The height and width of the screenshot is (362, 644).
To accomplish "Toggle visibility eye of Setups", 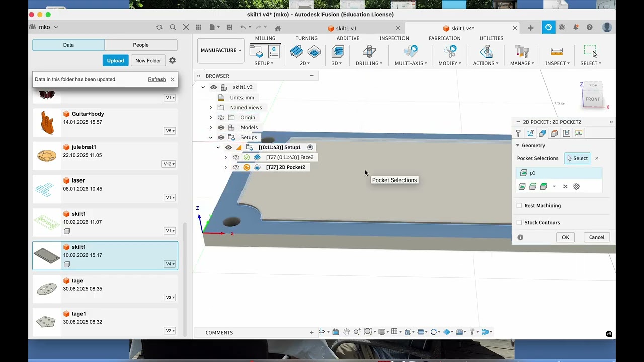I will coord(221,137).
